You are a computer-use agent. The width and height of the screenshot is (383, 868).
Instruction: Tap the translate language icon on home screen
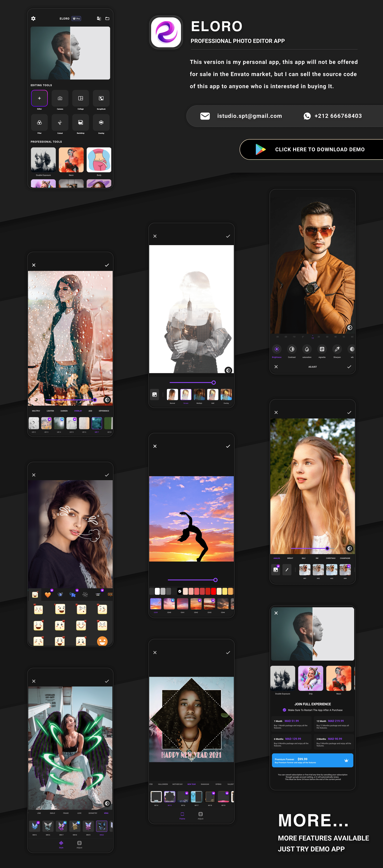[x=99, y=18]
